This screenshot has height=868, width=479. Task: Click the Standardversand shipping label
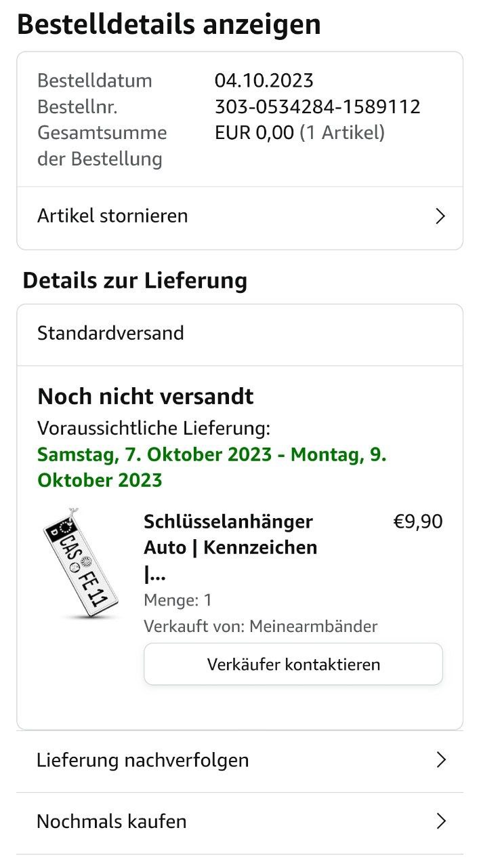coord(110,333)
